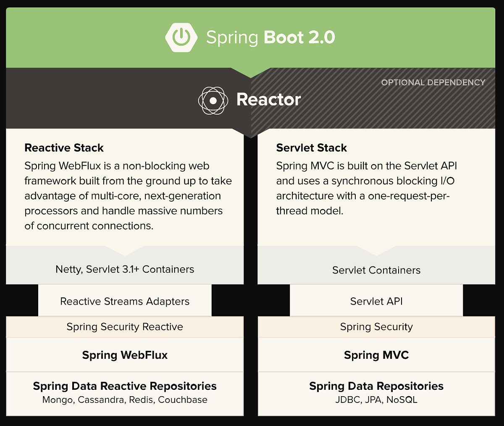Click the 'Servlet Containers' box
Screen dimensions: 504x426
pyautogui.click(x=376, y=266)
